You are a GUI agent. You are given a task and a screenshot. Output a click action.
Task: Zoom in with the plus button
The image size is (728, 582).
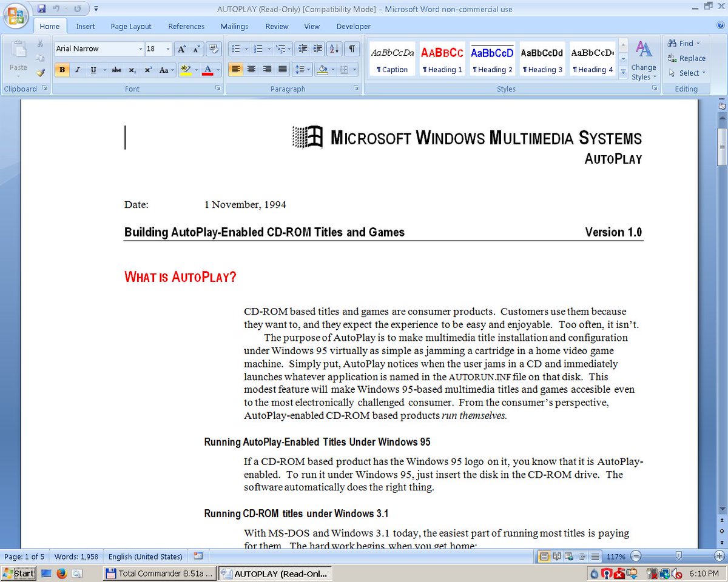pyautogui.click(x=720, y=556)
